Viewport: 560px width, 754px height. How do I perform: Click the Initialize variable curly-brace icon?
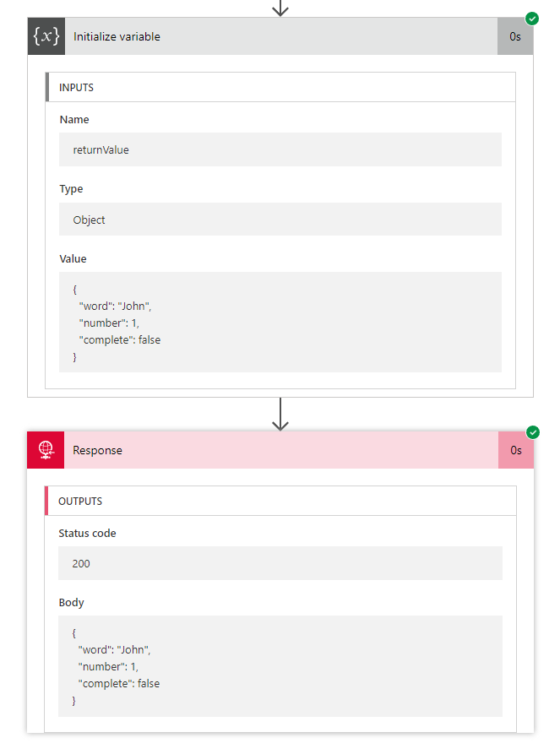click(46, 36)
